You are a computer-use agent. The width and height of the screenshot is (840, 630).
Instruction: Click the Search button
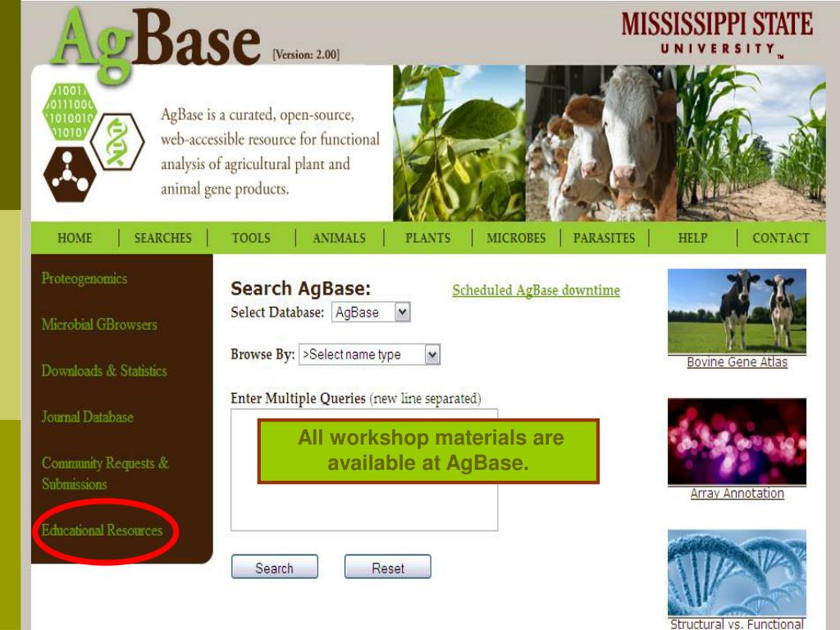274,568
